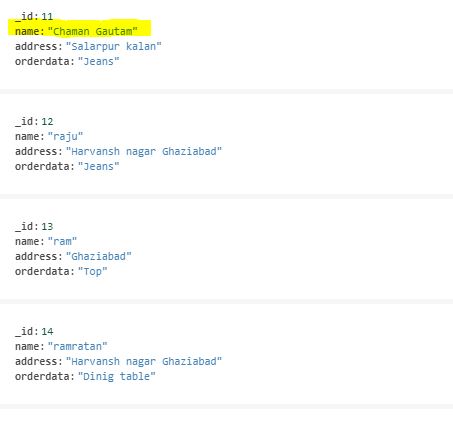453x424 pixels.
Task: Select the _id value 11
Action: pos(47,16)
